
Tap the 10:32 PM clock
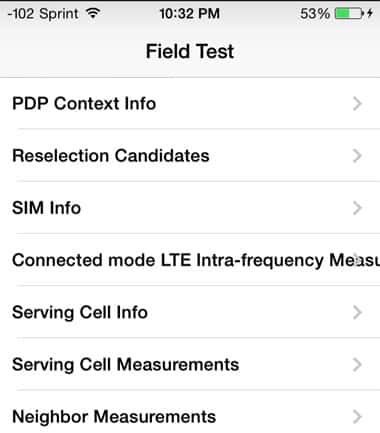point(190,14)
